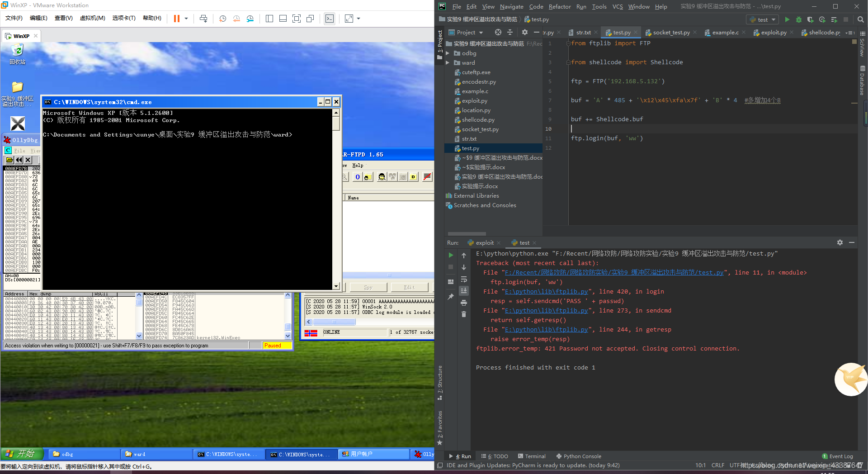Image resolution: width=868 pixels, height=474 pixels.
Task: Switch to socket_test.py editor tab
Action: pos(671,33)
